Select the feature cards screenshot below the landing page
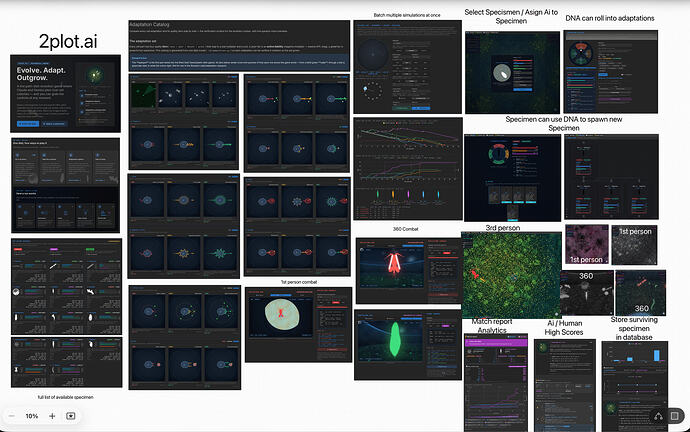690x432 pixels. pos(66,185)
